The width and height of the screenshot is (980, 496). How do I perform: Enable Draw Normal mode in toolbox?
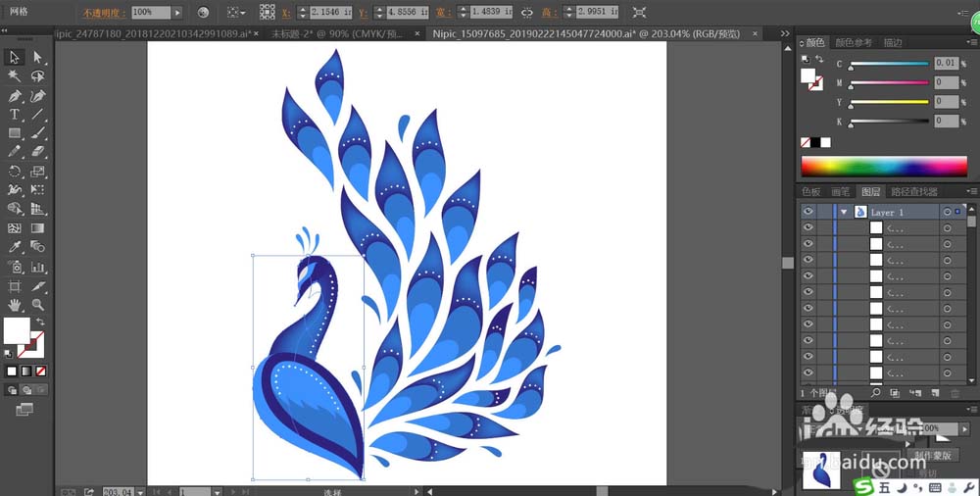click(12, 390)
